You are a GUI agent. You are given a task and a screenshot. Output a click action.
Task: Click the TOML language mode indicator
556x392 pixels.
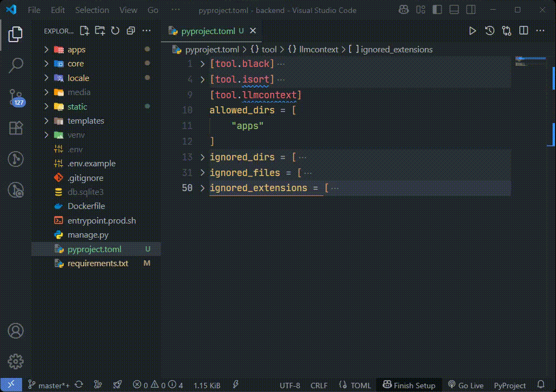pos(355,386)
